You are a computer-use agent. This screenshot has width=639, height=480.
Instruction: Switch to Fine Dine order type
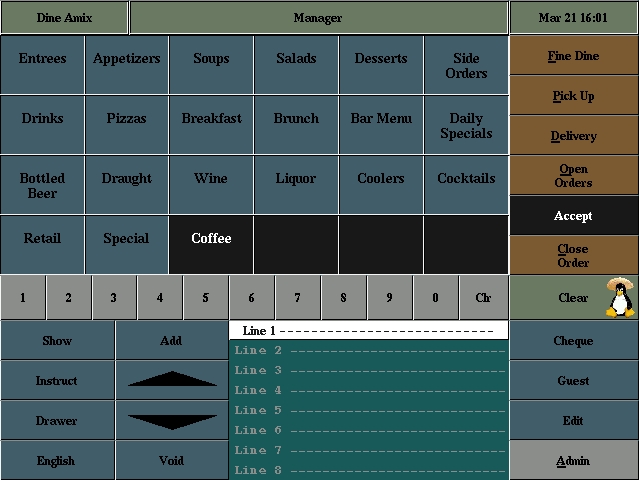pos(573,55)
